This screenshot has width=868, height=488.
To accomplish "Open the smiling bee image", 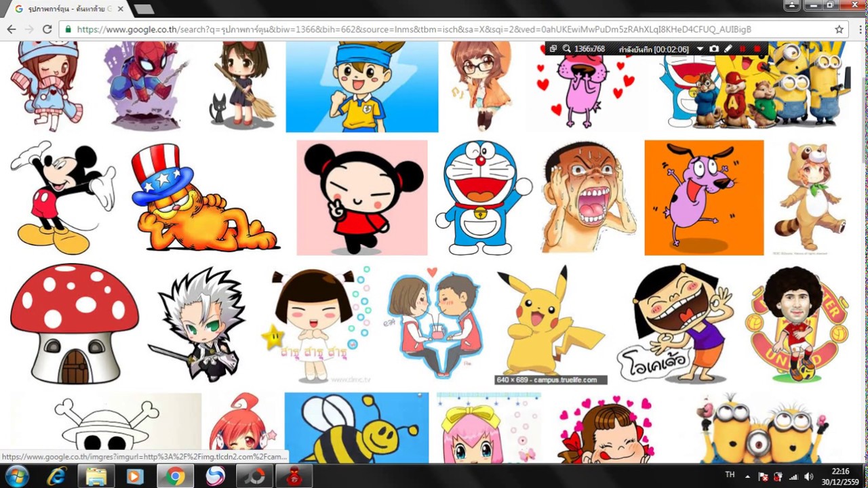I will pos(357,428).
